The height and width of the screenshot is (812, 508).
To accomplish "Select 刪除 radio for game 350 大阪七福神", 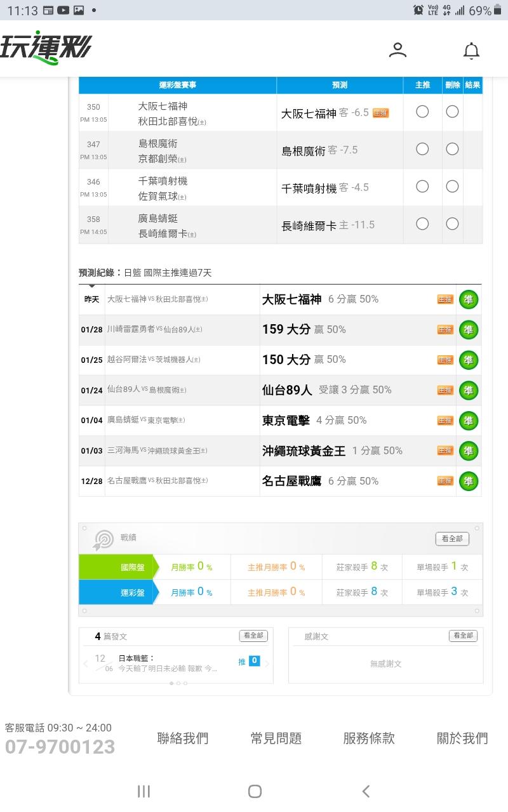I will coord(452,112).
